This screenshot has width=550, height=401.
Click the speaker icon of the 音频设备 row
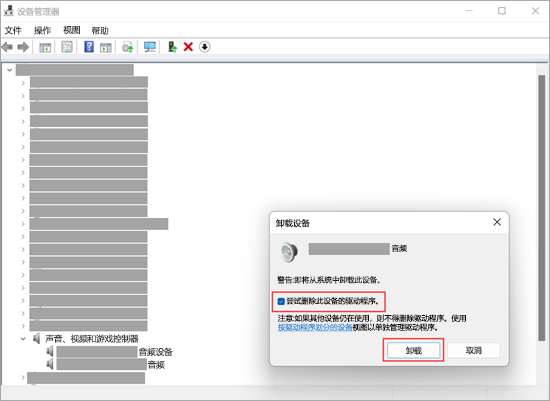point(50,352)
